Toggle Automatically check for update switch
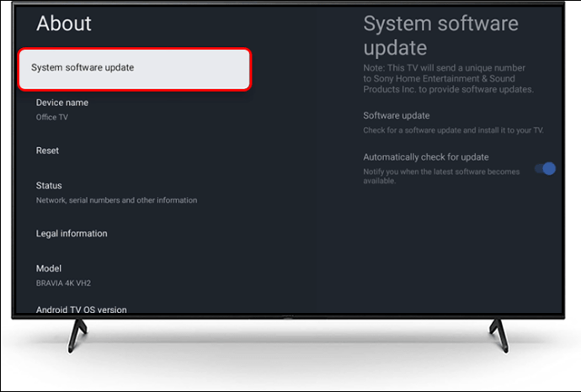Screen dimensions: 581x392 pos(545,169)
